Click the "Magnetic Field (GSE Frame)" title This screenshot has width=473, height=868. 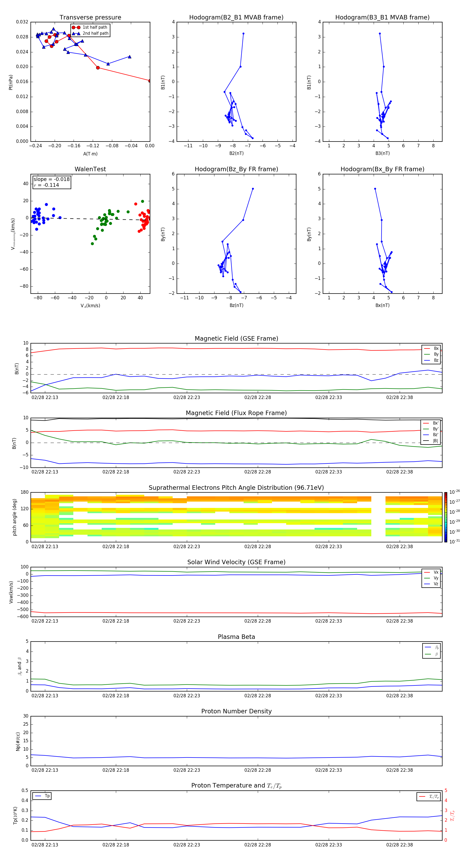236,339
